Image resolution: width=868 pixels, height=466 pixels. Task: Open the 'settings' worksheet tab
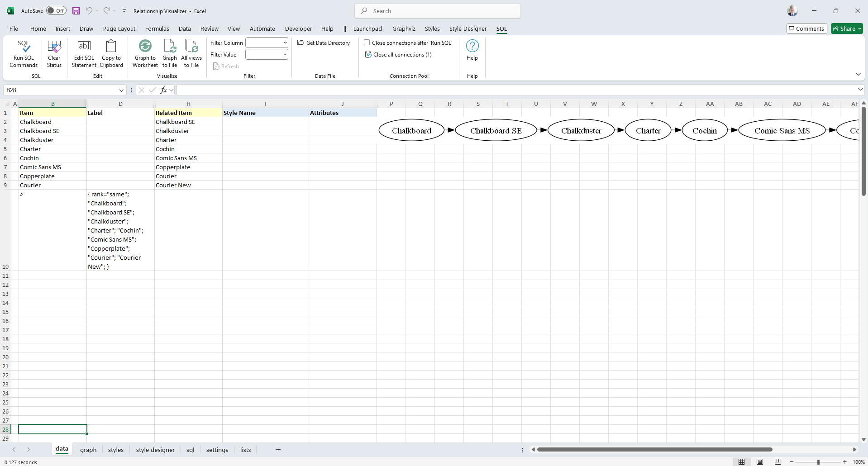[217, 450]
